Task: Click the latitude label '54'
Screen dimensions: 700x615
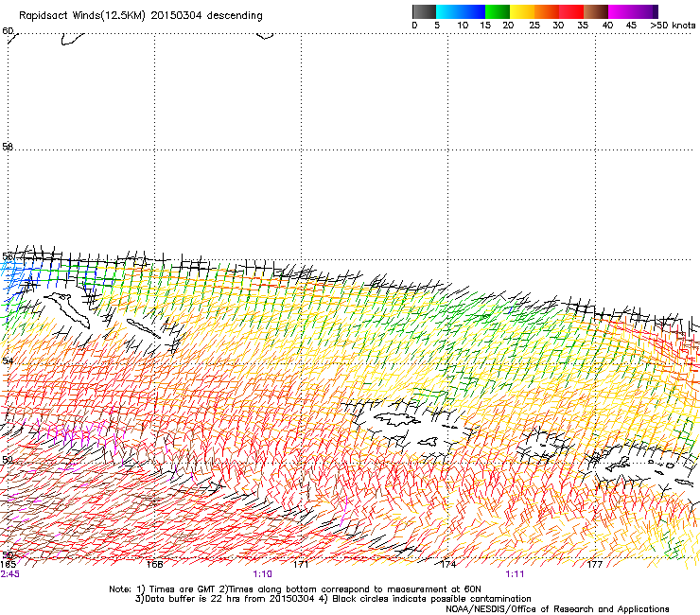Action: (8, 360)
